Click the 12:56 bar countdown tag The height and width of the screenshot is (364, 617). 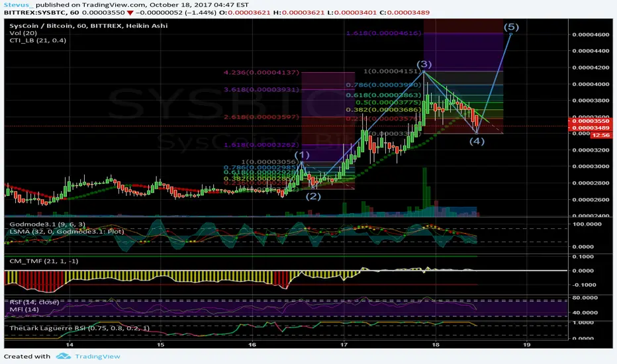[600, 135]
